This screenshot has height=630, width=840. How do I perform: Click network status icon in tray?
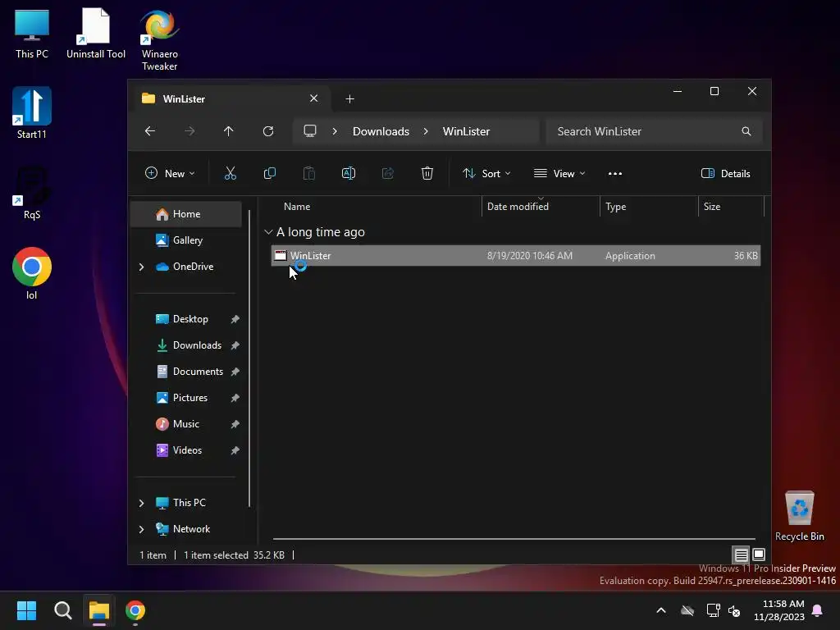point(713,610)
